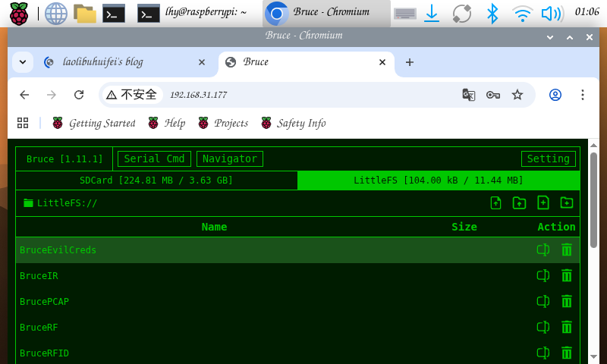The height and width of the screenshot is (364, 607).
Task: Open the translate page icon in the address bar
Action: (x=469, y=95)
